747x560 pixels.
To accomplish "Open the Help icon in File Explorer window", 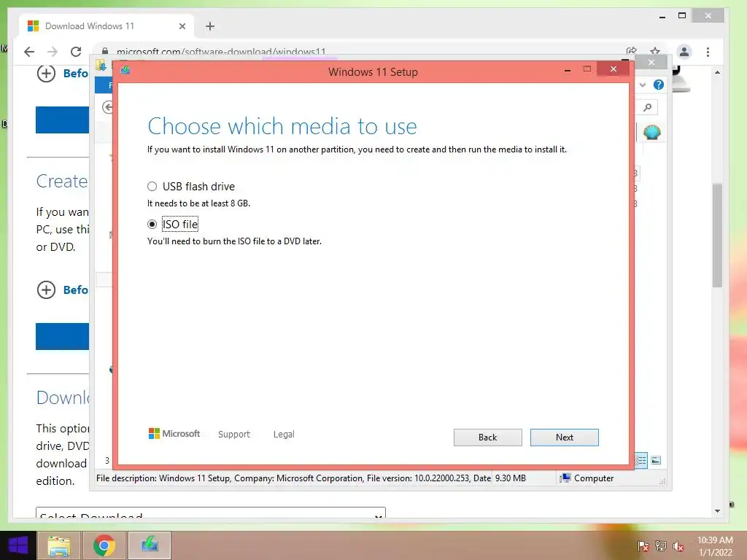I will 659,85.
